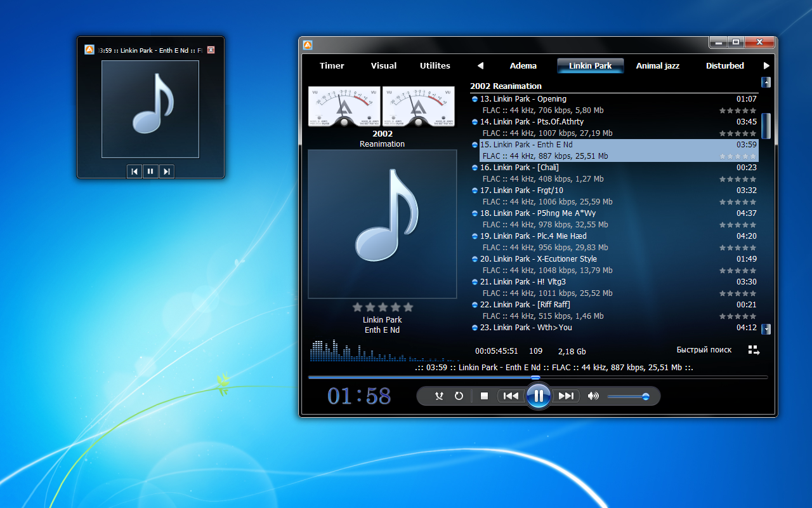Go to previous track in main player
Viewport: 812px width, 508px height.
coord(511,396)
